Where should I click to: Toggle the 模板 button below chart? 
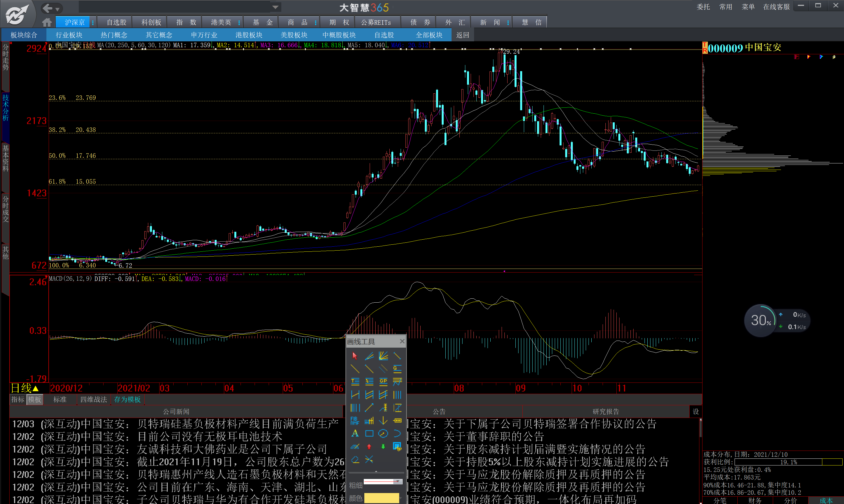[35, 399]
